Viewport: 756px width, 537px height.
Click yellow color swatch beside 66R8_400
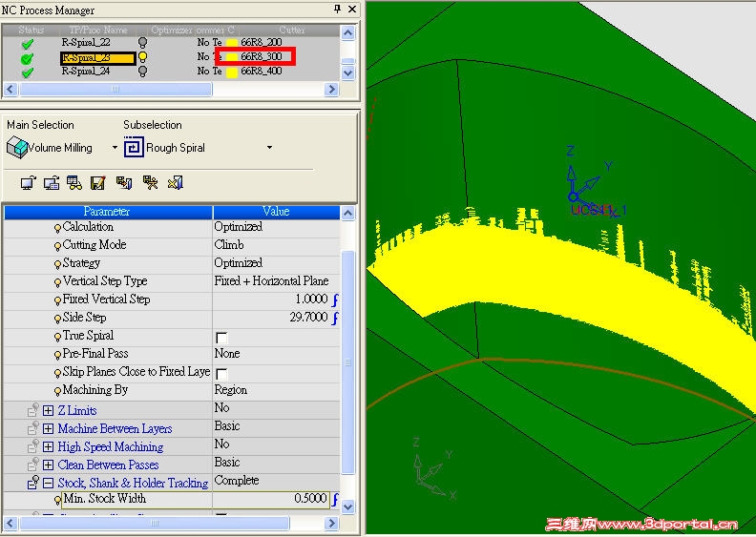232,72
